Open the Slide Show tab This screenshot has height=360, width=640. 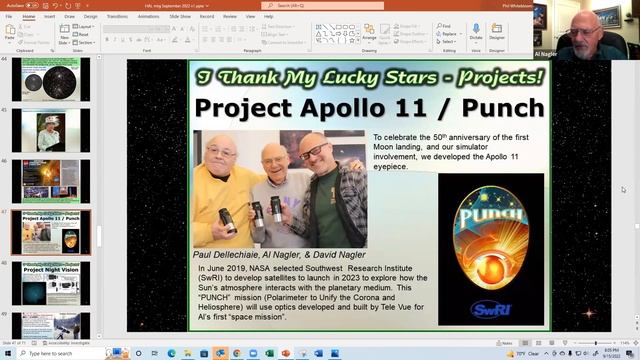pos(180,16)
